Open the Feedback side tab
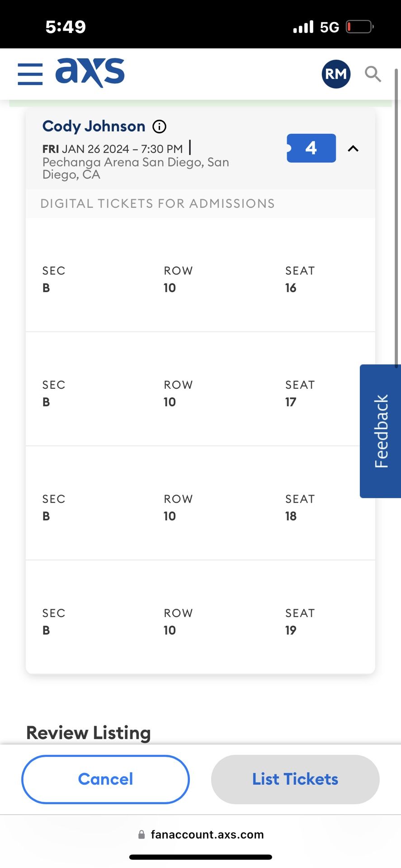The width and height of the screenshot is (401, 868). pyautogui.click(x=381, y=431)
